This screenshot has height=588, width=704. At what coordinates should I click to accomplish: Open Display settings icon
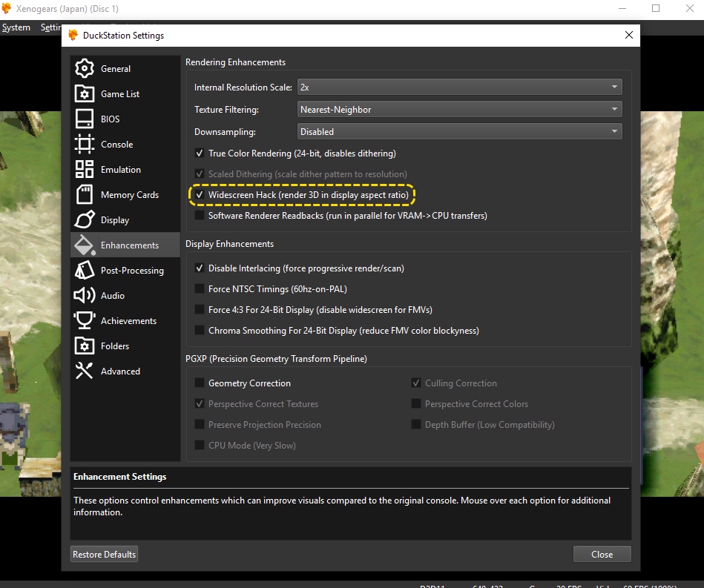(85, 219)
